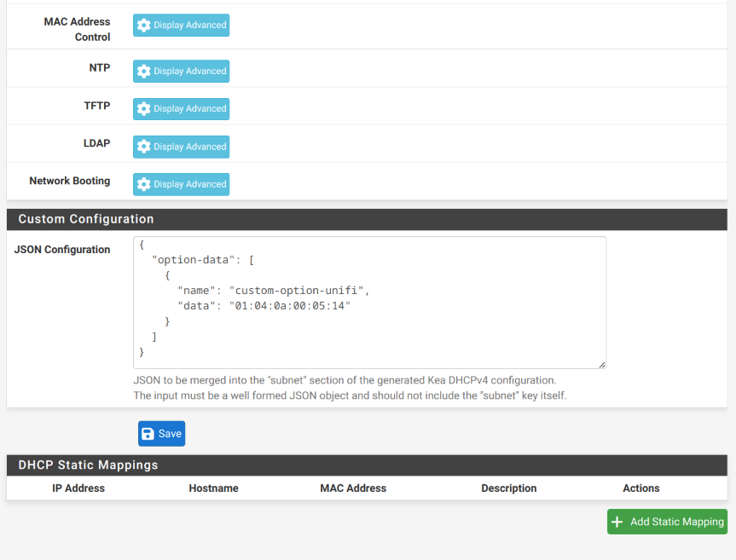Image resolution: width=736 pixels, height=560 pixels.
Task: Click the gear icon beside MAC Address Control
Action: [143, 26]
